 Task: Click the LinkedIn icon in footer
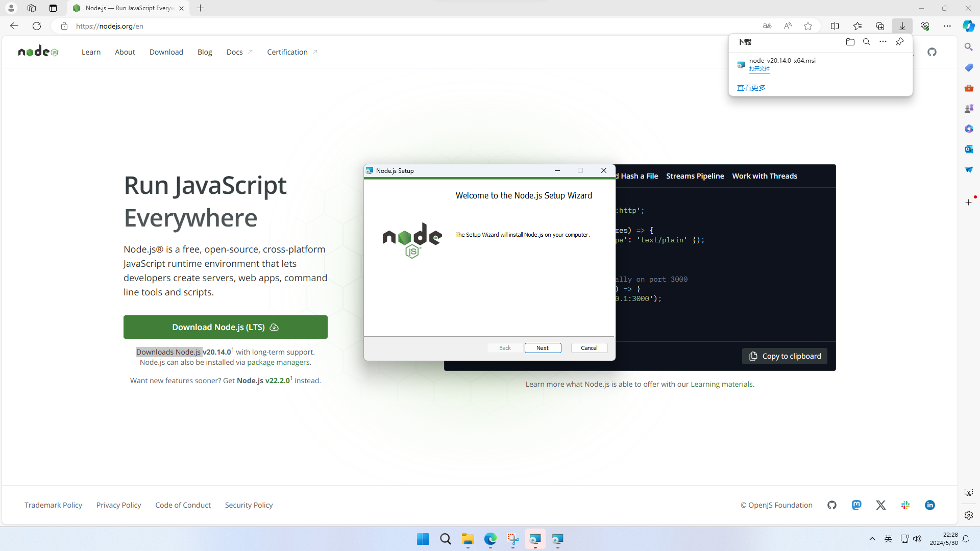[930, 505]
